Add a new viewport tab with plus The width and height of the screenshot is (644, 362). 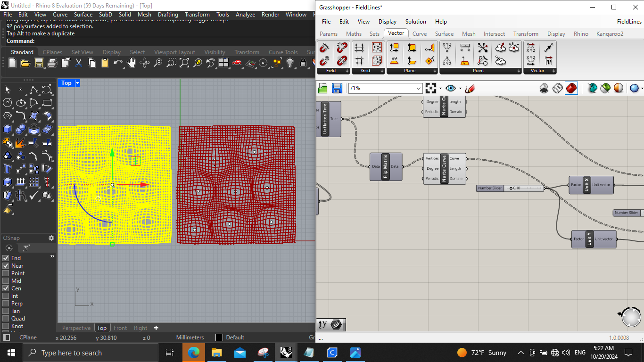[x=156, y=328]
